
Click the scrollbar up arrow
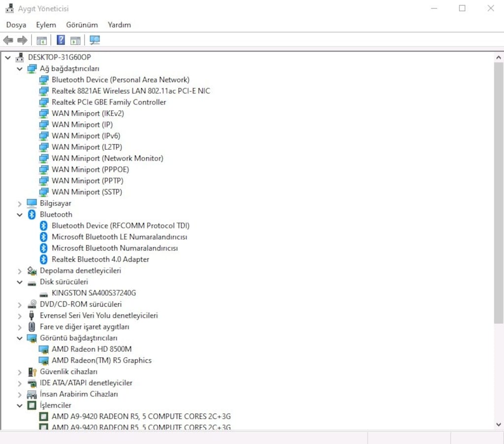(x=499, y=58)
